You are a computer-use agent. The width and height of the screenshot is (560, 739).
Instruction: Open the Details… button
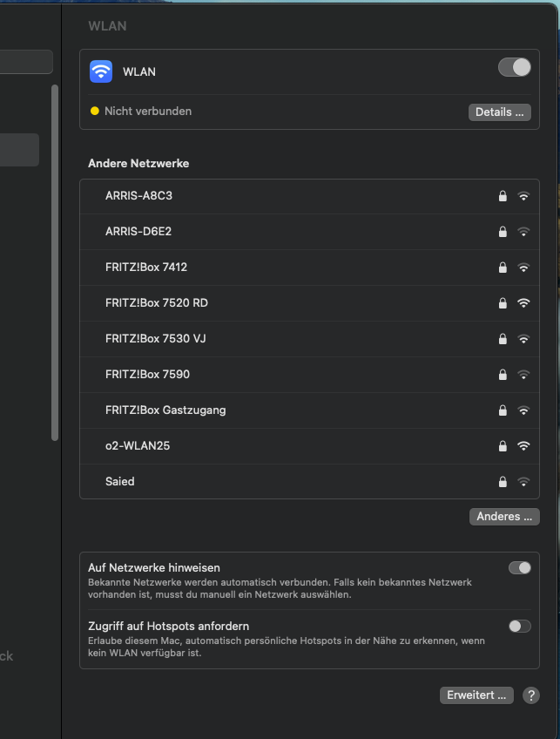499,112
